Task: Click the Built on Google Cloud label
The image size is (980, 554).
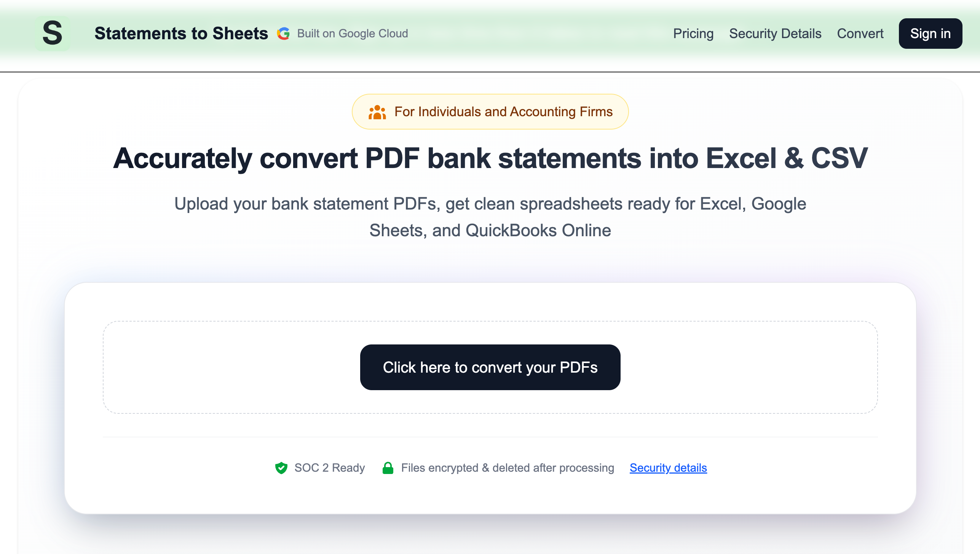Action: point(352,34)
